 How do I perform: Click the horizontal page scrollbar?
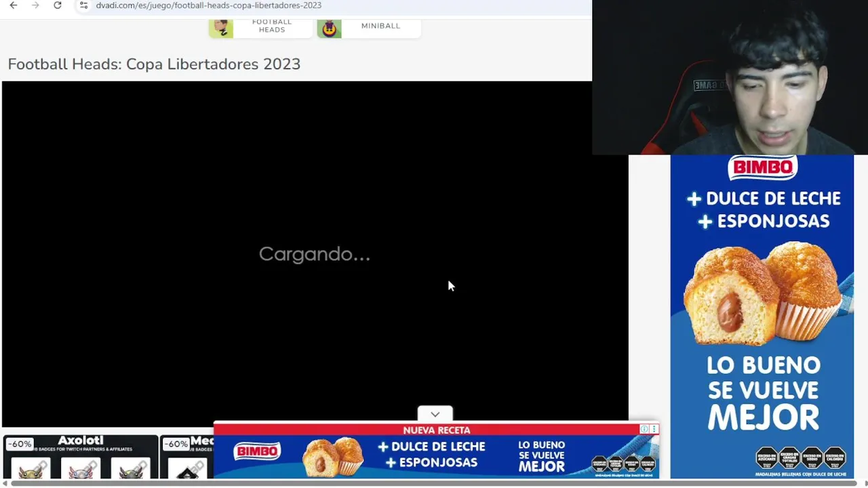(x=434, y=483)
